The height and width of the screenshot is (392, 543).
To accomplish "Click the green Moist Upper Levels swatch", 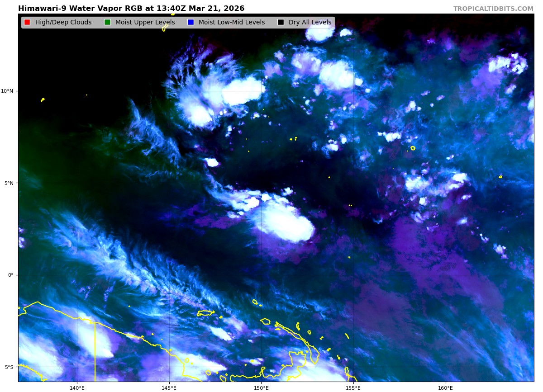I will (107, 22).
